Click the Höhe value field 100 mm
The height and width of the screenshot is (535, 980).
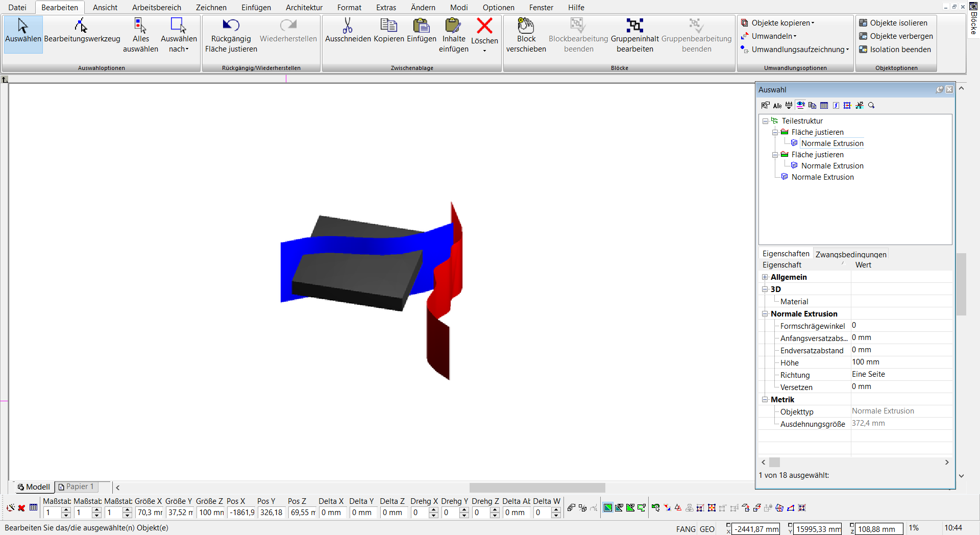900,362
